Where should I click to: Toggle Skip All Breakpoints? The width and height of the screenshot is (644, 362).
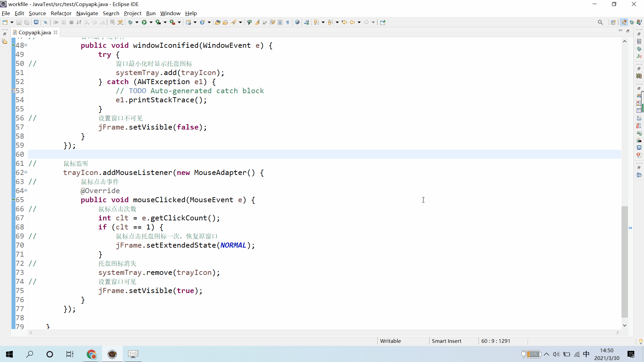tap(45, 22)
